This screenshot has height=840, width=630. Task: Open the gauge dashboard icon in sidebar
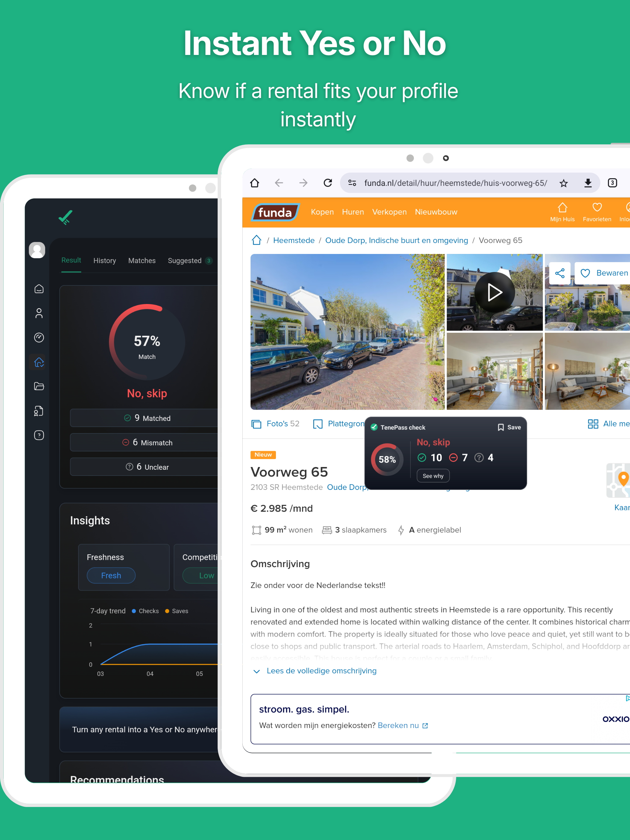(39, 337)
